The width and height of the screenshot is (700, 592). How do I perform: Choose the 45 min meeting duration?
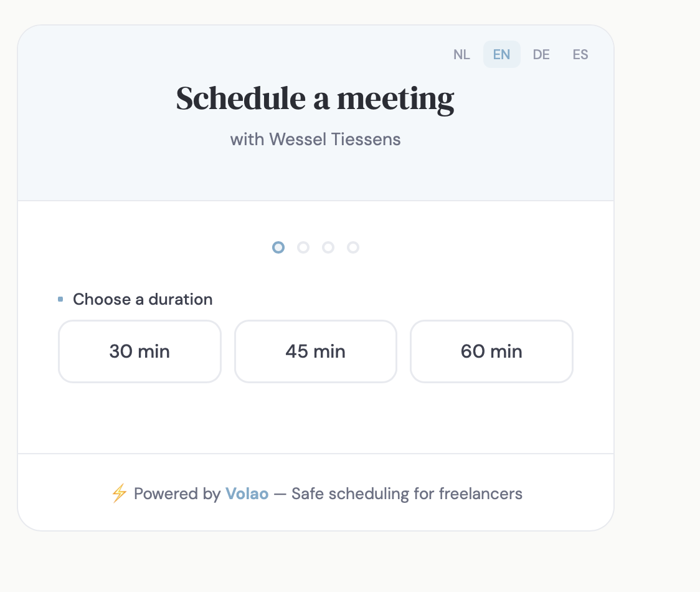(x=315, y=351)
